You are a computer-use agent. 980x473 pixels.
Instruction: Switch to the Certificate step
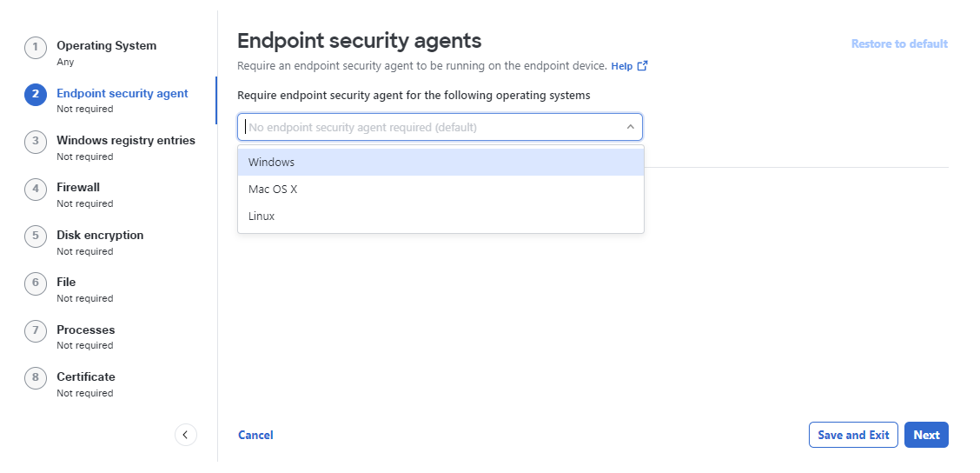pos(86,376)
